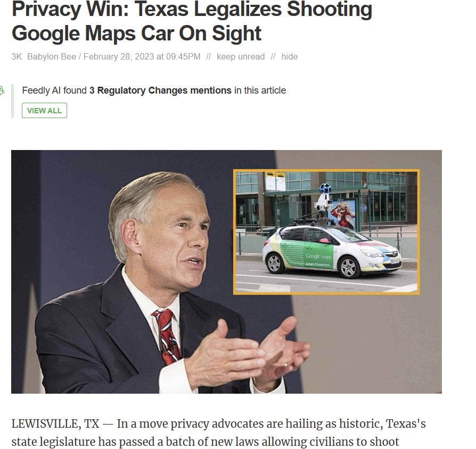The width and height of the screenshot is (476, 449).
Task: Click the February 28, 2023 timestamp
Action: [142, 57]
